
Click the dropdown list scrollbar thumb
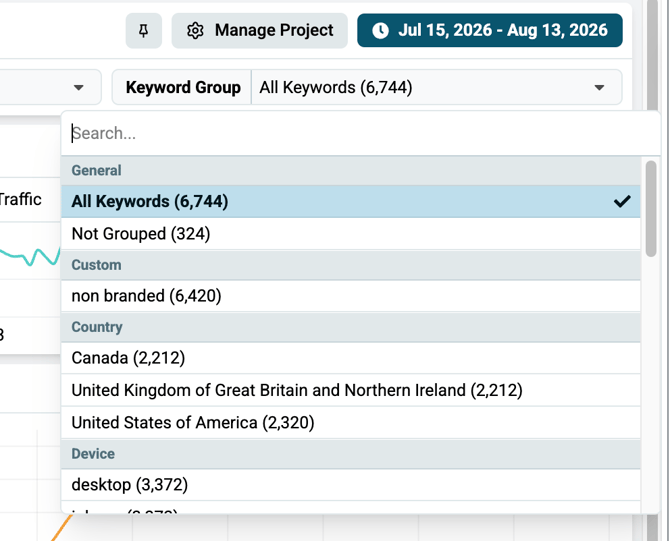tap(650, 209)
